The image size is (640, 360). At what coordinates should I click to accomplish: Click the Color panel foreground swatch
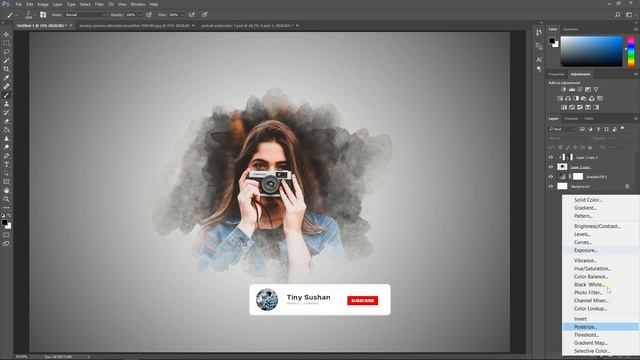tap(552, 40)
